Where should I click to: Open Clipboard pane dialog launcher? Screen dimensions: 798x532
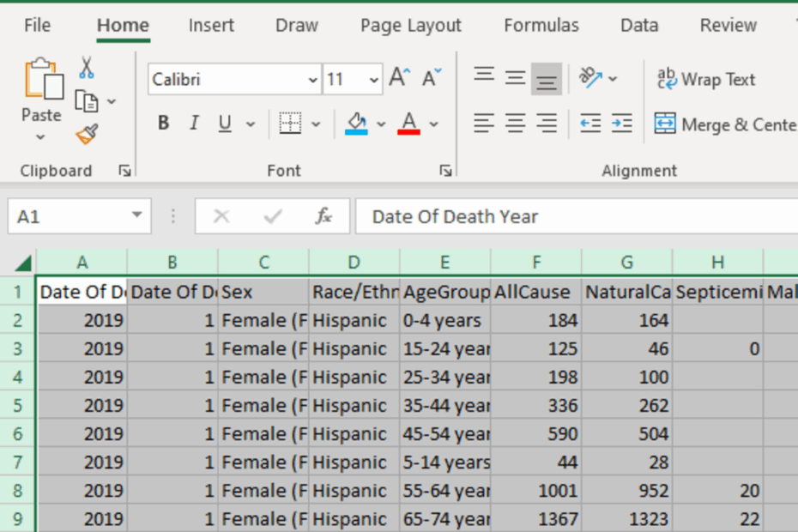pyautogui.click(x=124, y=171)
